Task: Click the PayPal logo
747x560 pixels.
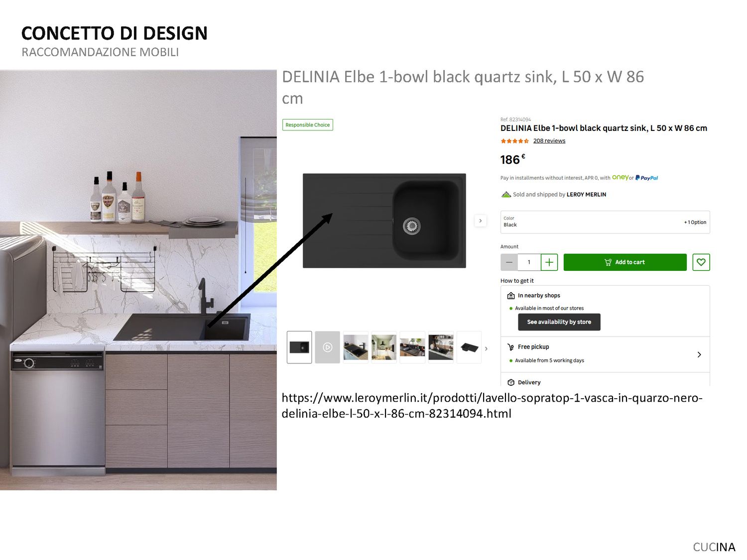Action: tap(646, 178)
